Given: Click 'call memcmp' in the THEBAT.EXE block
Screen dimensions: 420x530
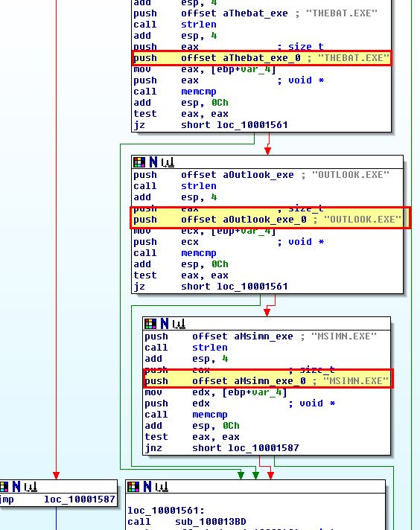Looking at the screenshot, I should (x=175, y=92).
